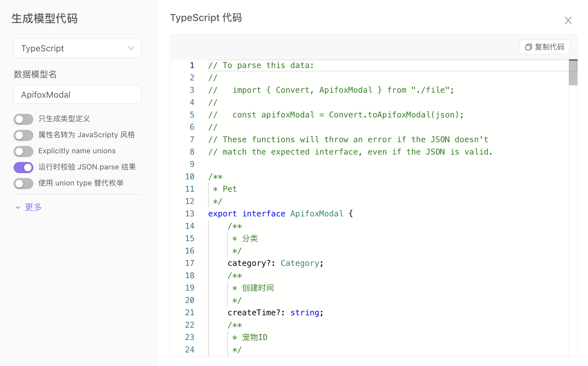Enable the 只生成类型定义 toggle
588x366 pixels.
tap(23, 119)
